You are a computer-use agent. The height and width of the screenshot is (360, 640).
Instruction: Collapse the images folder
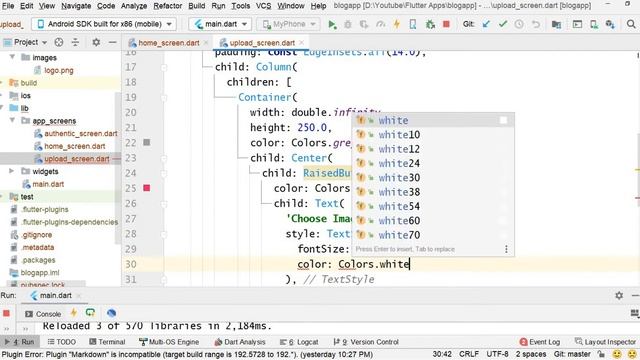[12, 57]
